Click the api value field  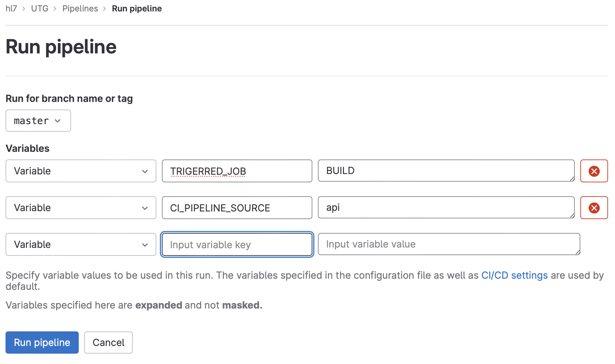pyautogui.click(x=446, y=207)
